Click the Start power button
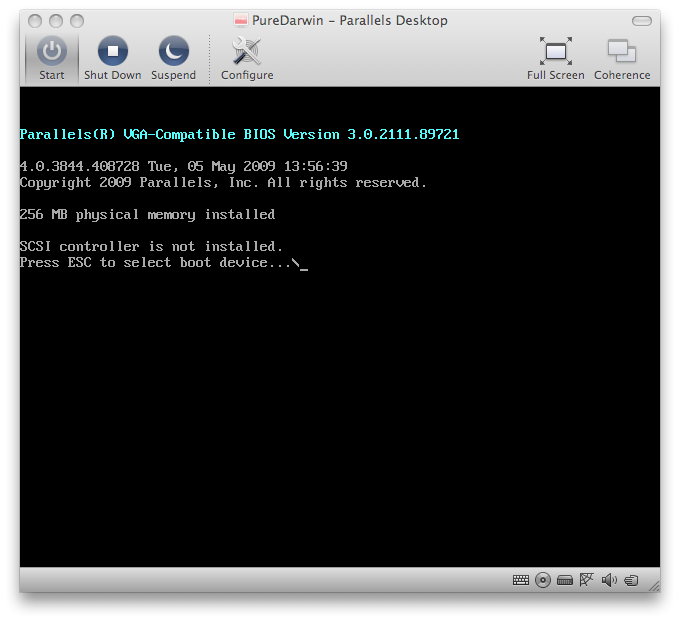 [52, 58]
